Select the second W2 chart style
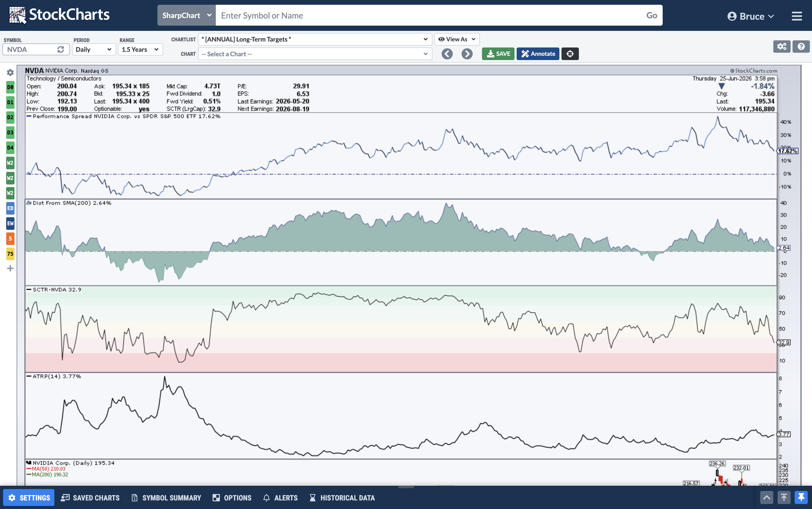Screen dimensions: 812x509 10,178
